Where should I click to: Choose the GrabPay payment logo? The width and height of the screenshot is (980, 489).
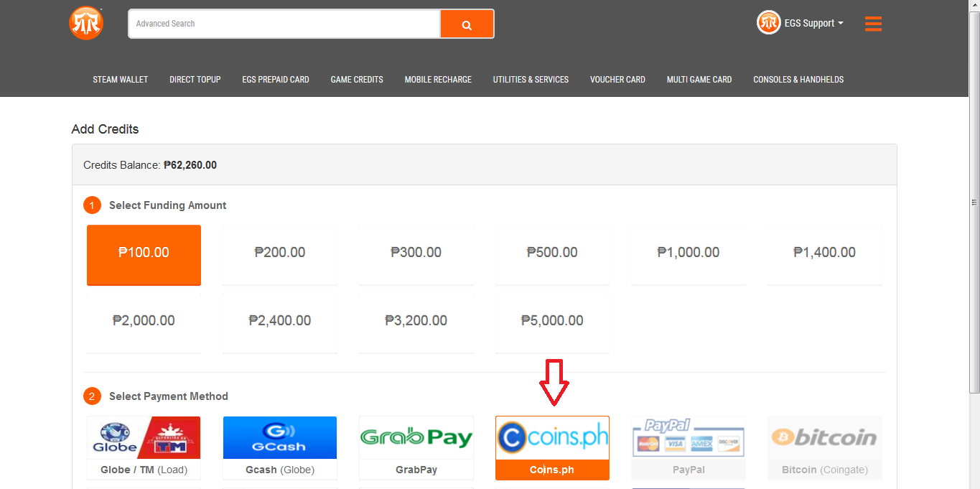(x=416, y=437)
